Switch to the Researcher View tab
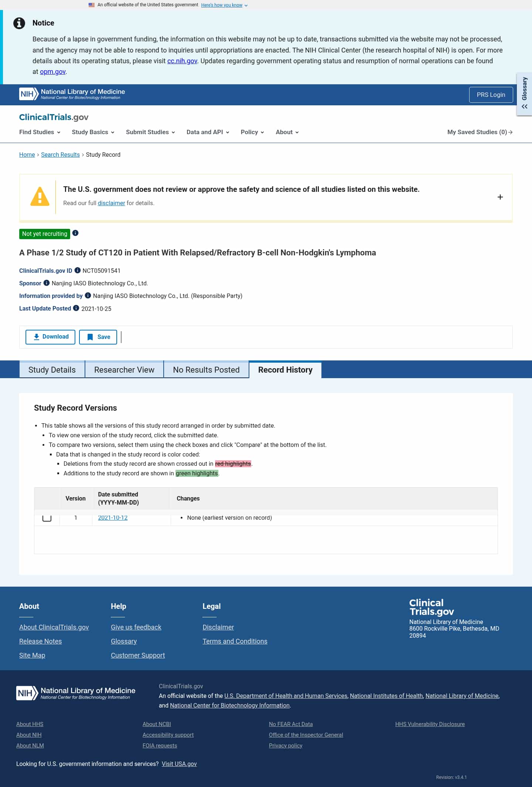 click(124, 370)
